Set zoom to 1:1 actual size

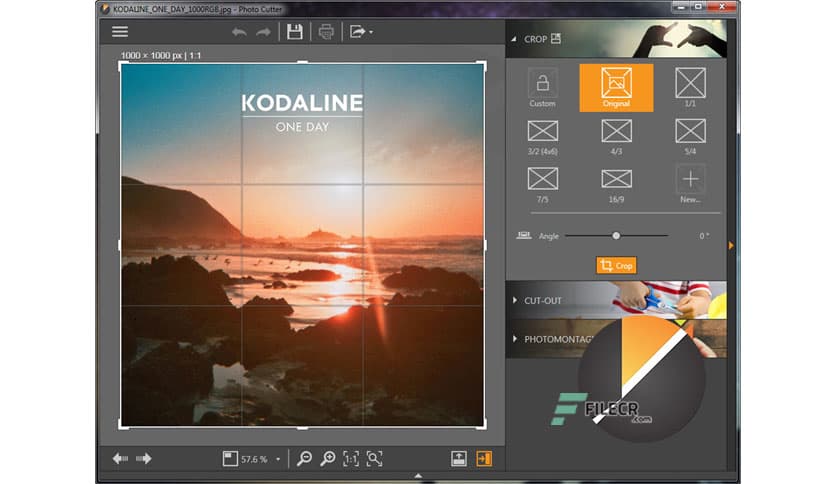(351, 458)
